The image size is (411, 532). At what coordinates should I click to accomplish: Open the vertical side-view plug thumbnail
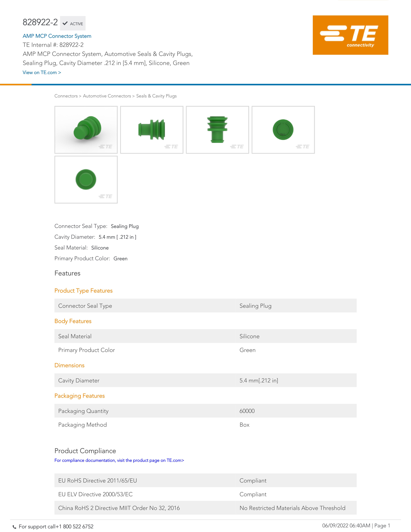pos(217,130)
